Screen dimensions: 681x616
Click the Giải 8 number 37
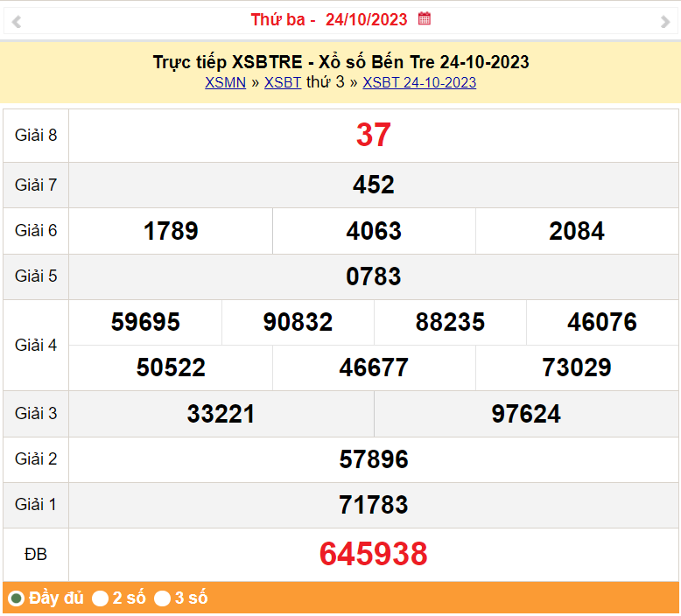coord(374,135)
